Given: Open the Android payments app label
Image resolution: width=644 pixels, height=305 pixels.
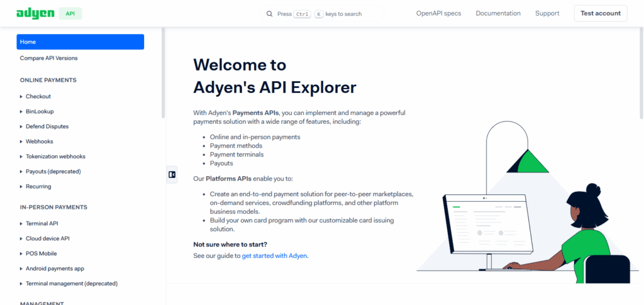Looking at the screenshot, I should (x=55, y=269).
